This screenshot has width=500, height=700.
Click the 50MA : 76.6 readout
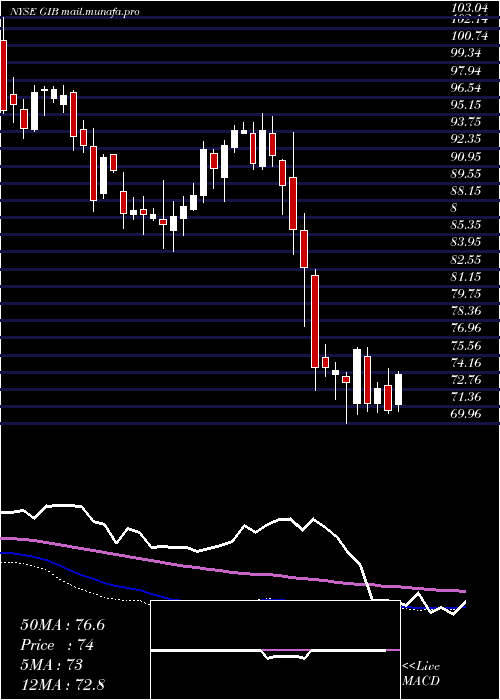62,625
